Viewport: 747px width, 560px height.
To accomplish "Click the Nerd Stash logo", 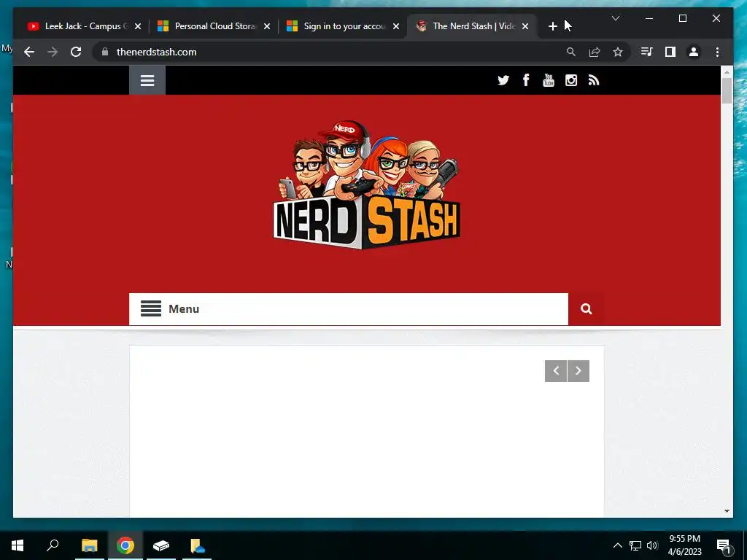I will point(366,184).
